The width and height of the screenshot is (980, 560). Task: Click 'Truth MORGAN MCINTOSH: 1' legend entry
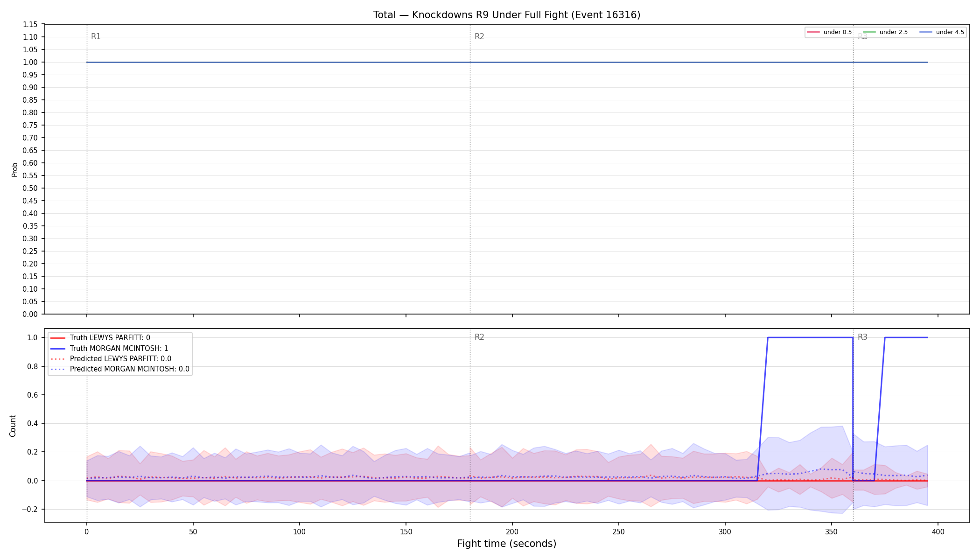(109, 348)
